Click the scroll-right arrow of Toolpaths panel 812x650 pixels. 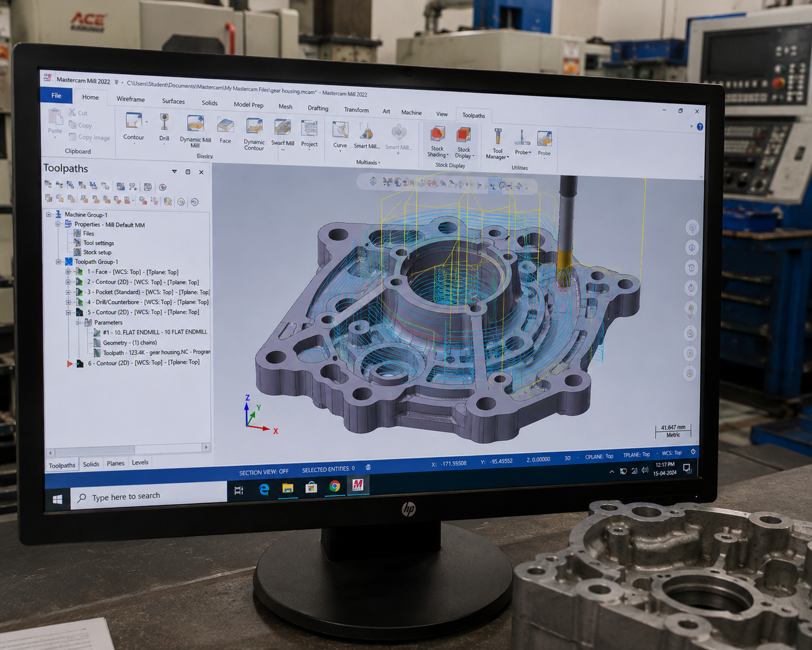point(206,447)
